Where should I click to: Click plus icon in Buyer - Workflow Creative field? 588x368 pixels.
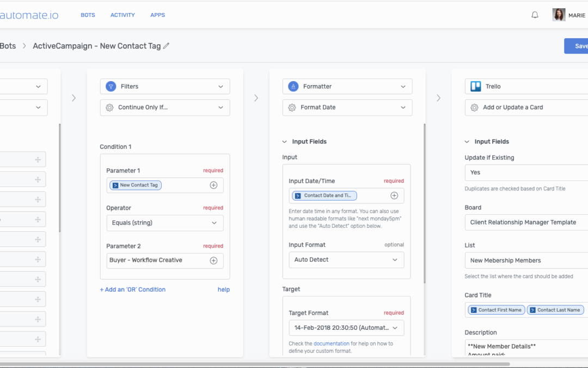(213, 261)
